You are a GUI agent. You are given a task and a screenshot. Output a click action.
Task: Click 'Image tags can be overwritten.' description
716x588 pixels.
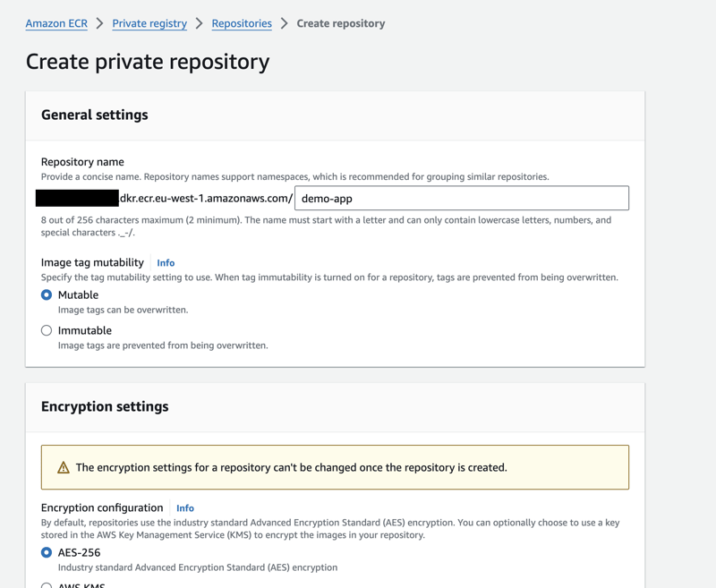click(123, 310)
